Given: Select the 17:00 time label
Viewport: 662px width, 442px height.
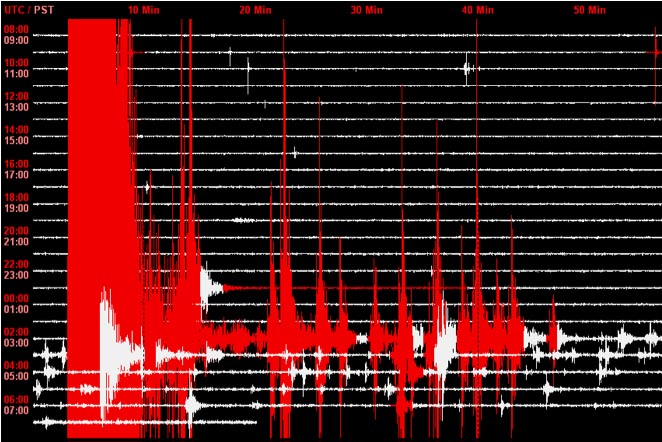Looking at the screenshot, I should [x=16, y=174].
